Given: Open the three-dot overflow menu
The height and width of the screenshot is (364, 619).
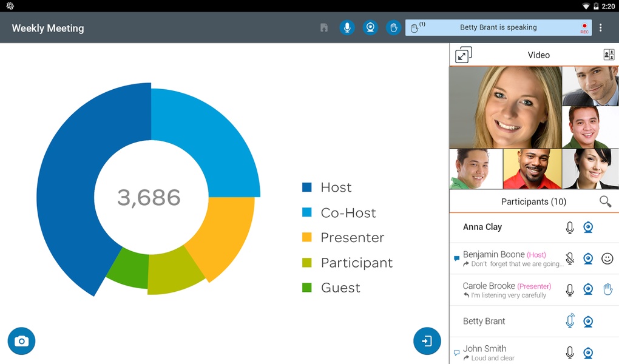Looking at the screenshot, I should coord(600,28).
